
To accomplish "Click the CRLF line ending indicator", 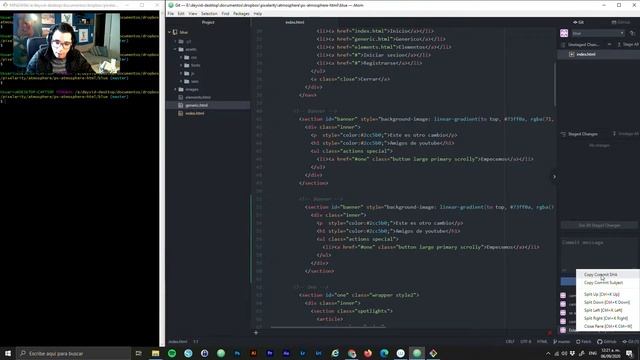I will coord(510,342).
